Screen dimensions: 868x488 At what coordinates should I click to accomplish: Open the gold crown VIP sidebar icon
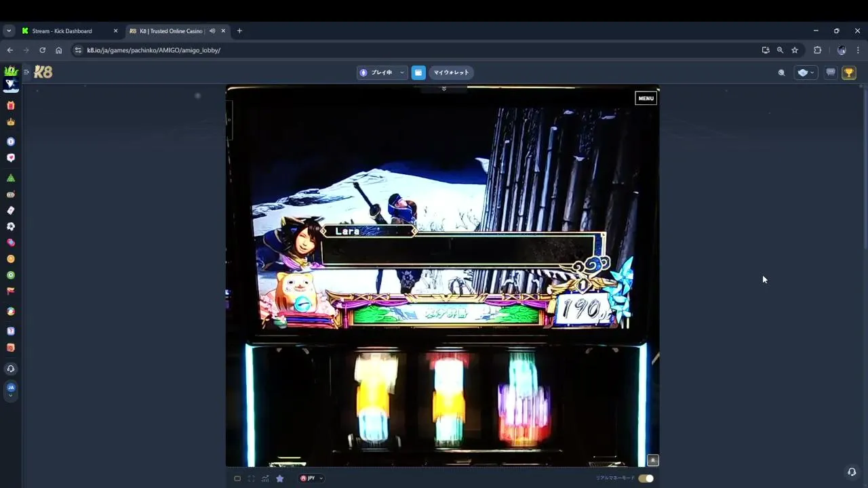click(x=11, y=122)
